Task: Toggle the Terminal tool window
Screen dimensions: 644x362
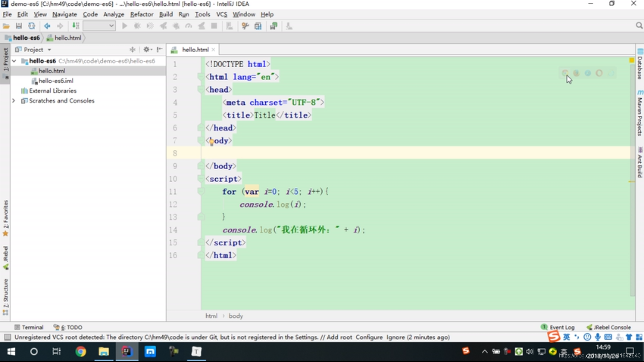Action: [x=29, y=327]
